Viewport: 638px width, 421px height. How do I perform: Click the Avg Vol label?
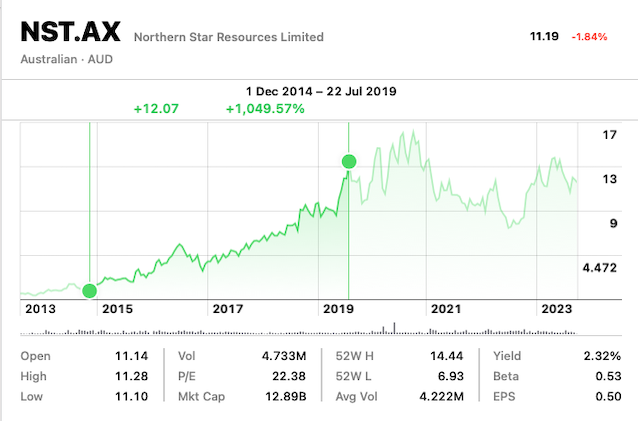click(x=356, y=396)
